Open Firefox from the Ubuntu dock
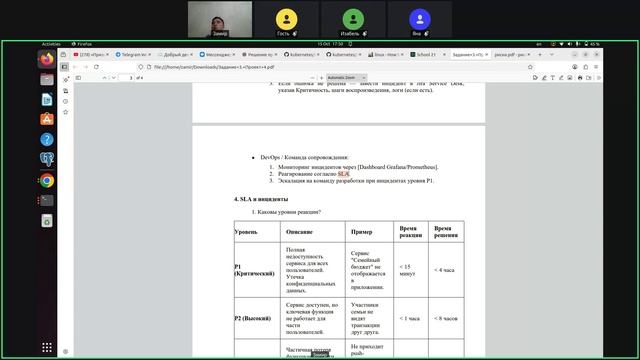Viewport: 640px width, 360px height. point(47,59)
